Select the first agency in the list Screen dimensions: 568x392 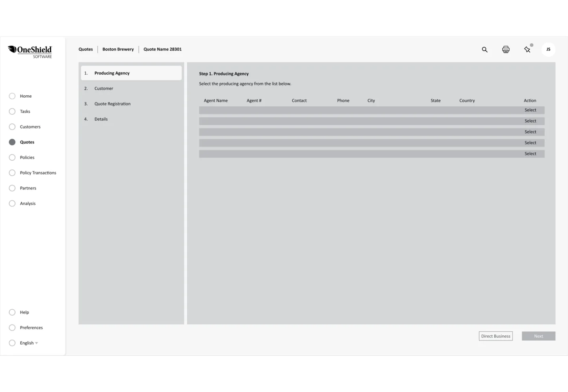pos(530,110)
